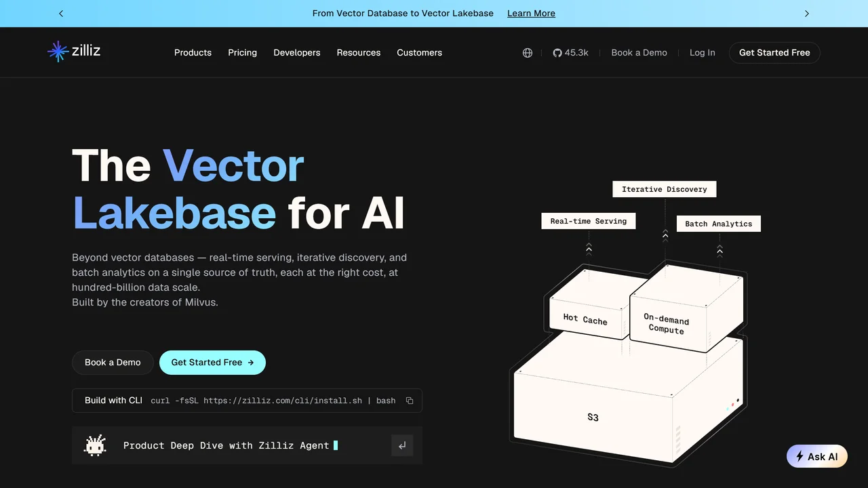Open the Developers menu
The height and width of the screenshot is (488, 868).
[x=297, y=53]
